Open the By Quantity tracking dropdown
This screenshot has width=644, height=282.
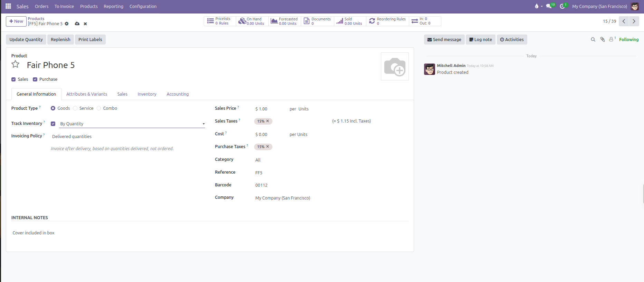point(132,124)
